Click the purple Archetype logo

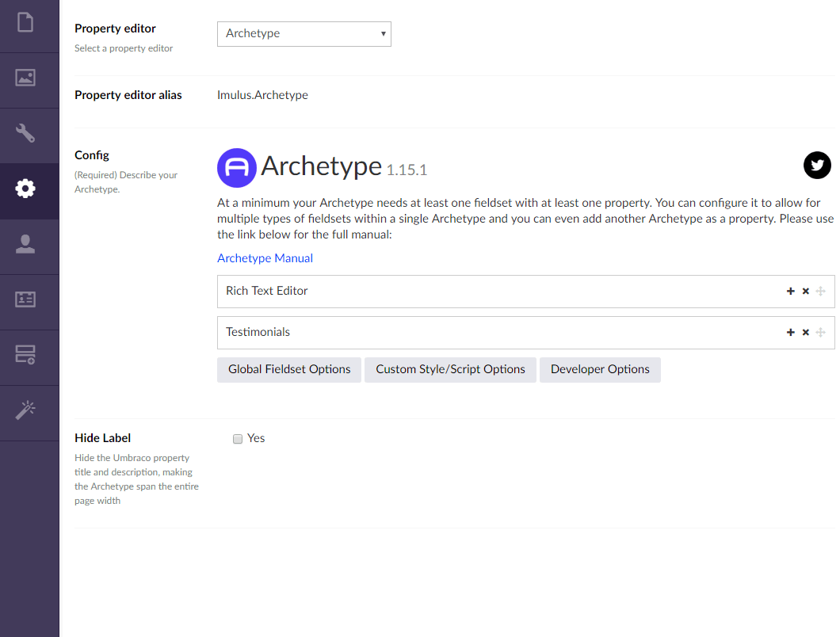pos(237,168)
